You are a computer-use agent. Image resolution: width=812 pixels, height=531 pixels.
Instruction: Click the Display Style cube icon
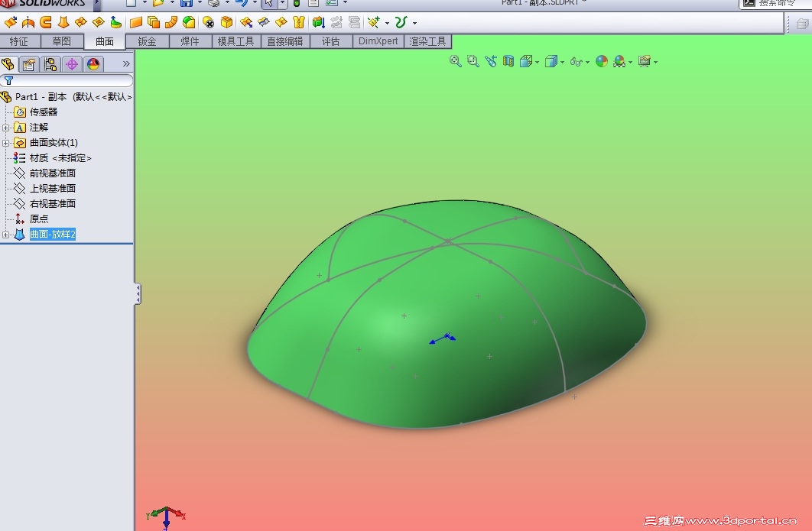(551, 61)
